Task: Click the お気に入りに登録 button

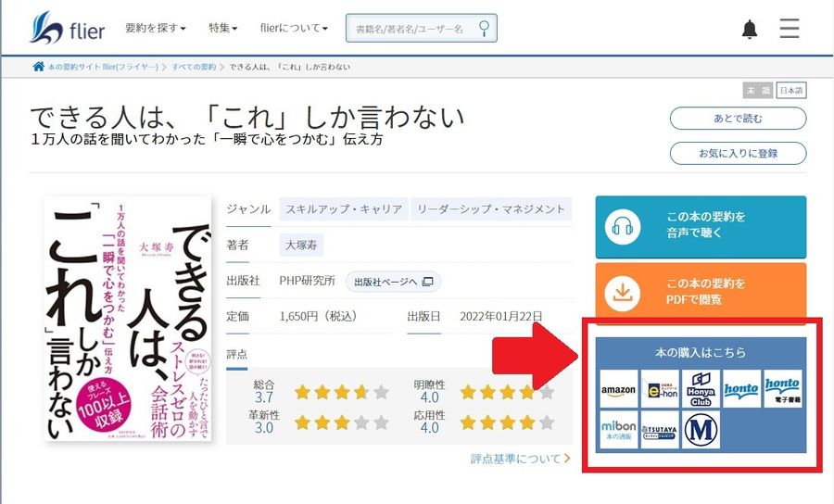Action: [738, 154]
